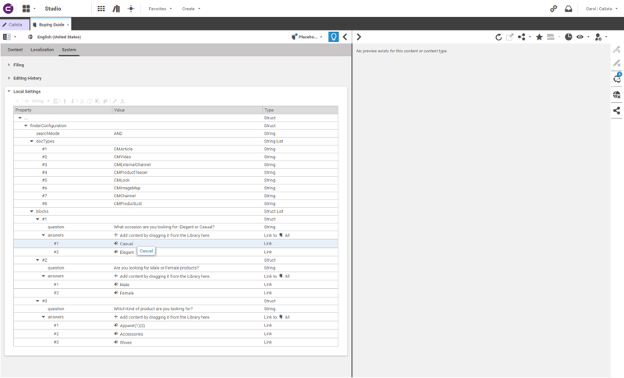The width and height of the screenshot is (624, 378).
Task: Click the top pencil icon in right sidebar
Action: [617, 49]
